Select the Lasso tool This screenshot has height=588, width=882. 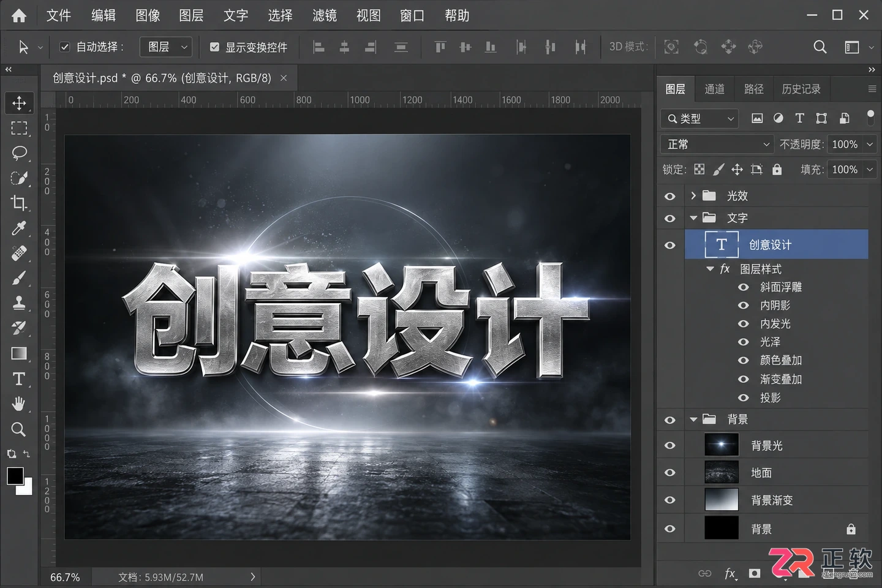click(19, 153)
